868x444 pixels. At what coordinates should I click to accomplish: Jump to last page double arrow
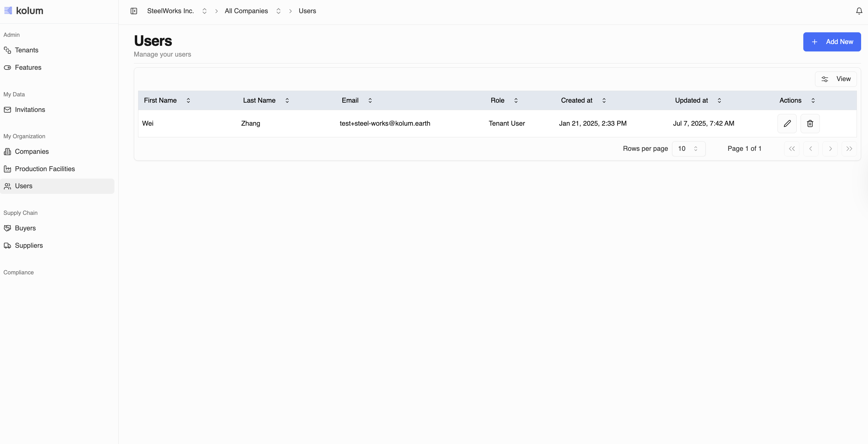pos(849,149)
